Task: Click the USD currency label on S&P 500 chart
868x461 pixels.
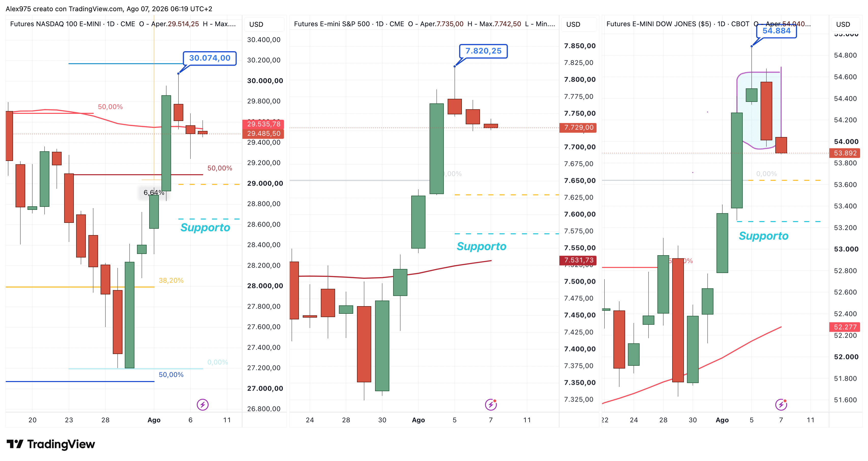Action: pos(573,24)
